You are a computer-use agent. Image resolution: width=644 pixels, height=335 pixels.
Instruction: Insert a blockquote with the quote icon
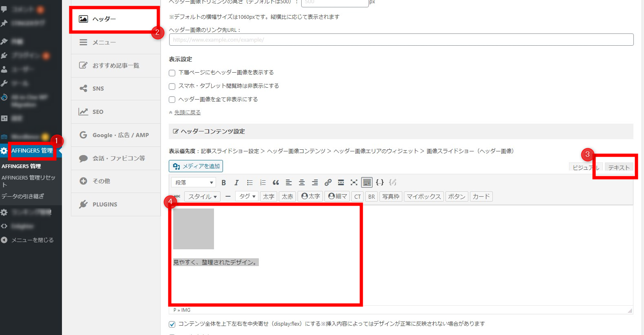pyautogui.click(x=276, y=182)
